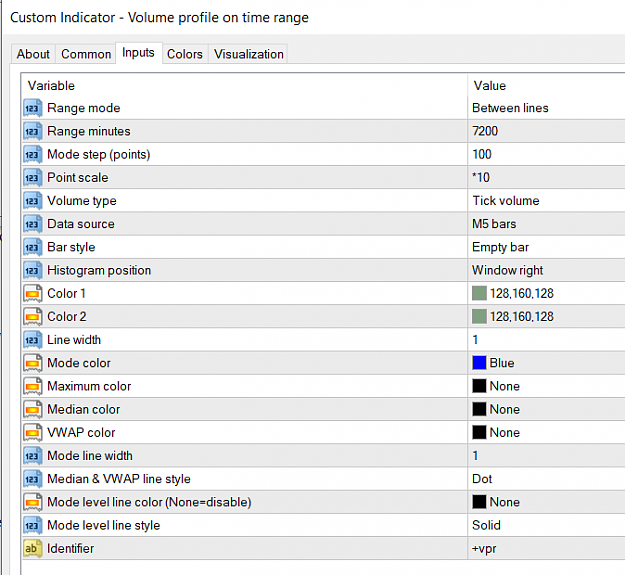The image size is (625, 575).
Task: Click the numeric icon beside Range mode
Action: tap(33, 108)
